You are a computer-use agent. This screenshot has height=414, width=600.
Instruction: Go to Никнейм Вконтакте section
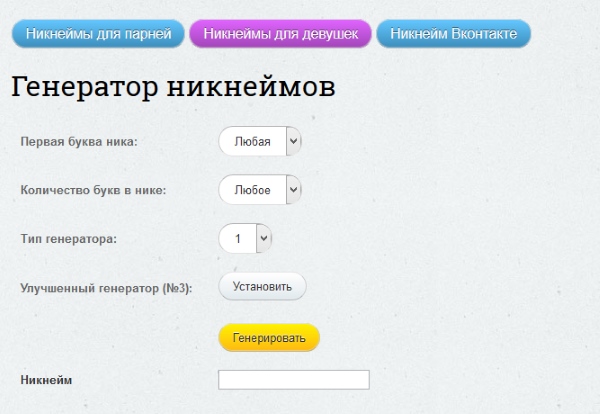(453, 34)
